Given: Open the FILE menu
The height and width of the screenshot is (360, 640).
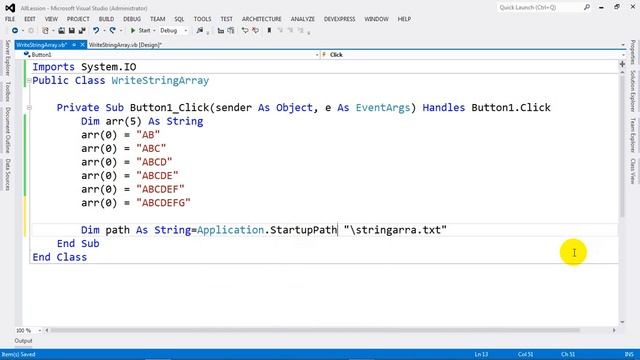Looking at the screenshot, I should click(10, 19).
